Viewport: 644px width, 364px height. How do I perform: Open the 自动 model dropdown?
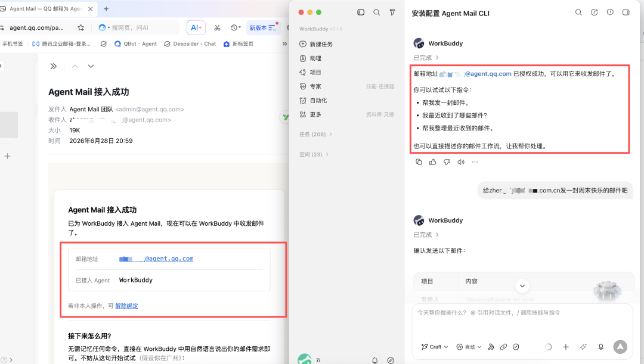(469, 347)
